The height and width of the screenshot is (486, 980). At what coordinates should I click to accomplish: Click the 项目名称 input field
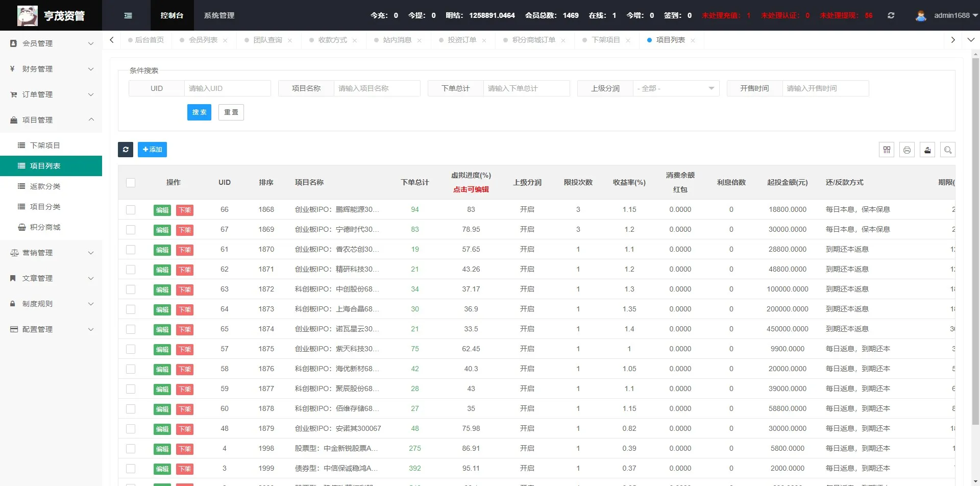376,88
